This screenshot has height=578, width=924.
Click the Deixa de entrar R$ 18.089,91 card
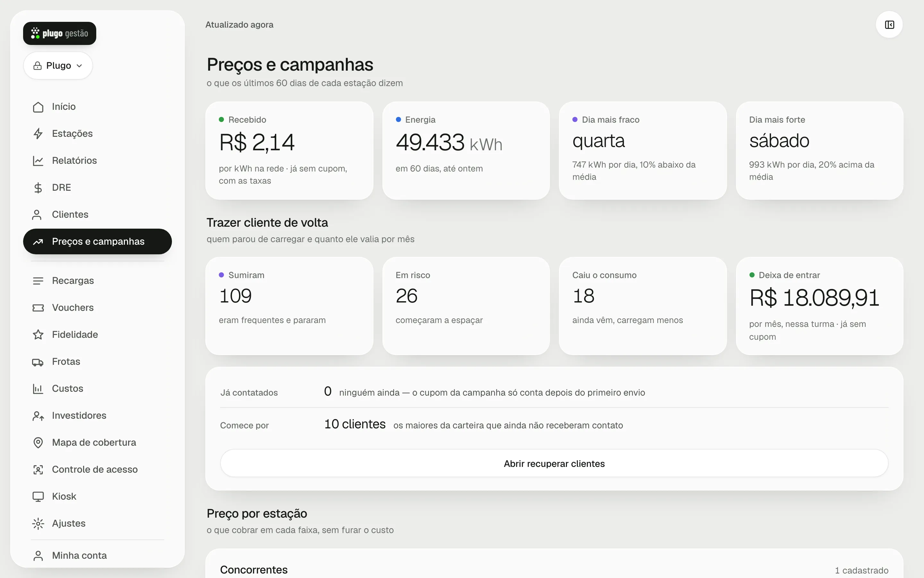[819, 306]
